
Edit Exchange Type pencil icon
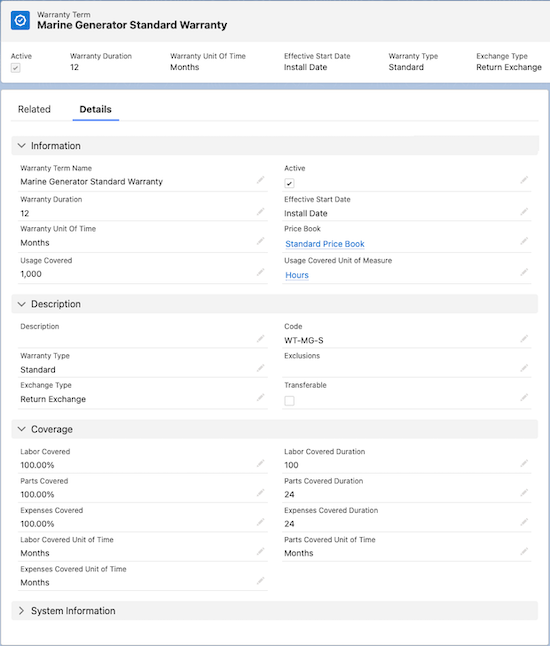tap(260, 397)
